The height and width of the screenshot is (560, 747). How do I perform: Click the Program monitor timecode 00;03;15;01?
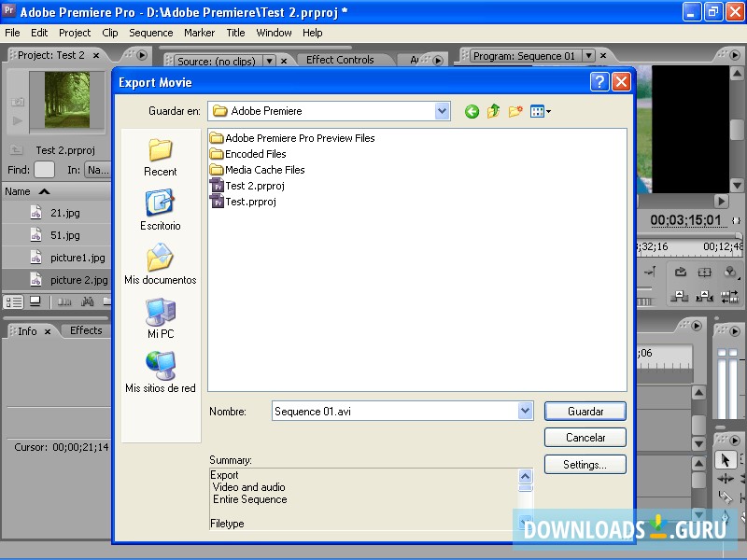pyautogui.click(x=685, y=220)
